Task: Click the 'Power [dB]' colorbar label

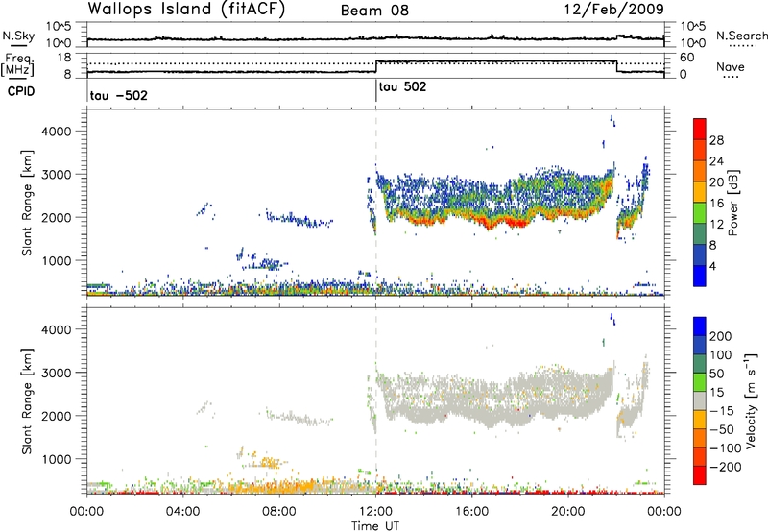Action: 732,203
